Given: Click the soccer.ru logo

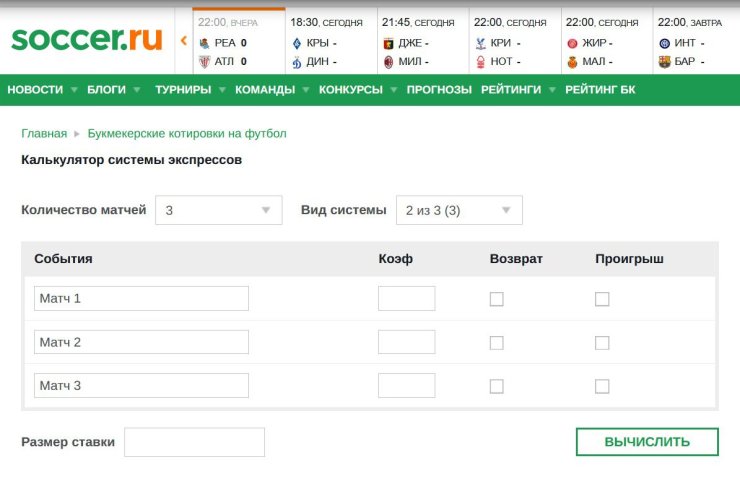Looking at the screenshot, I should pos(86,38).
